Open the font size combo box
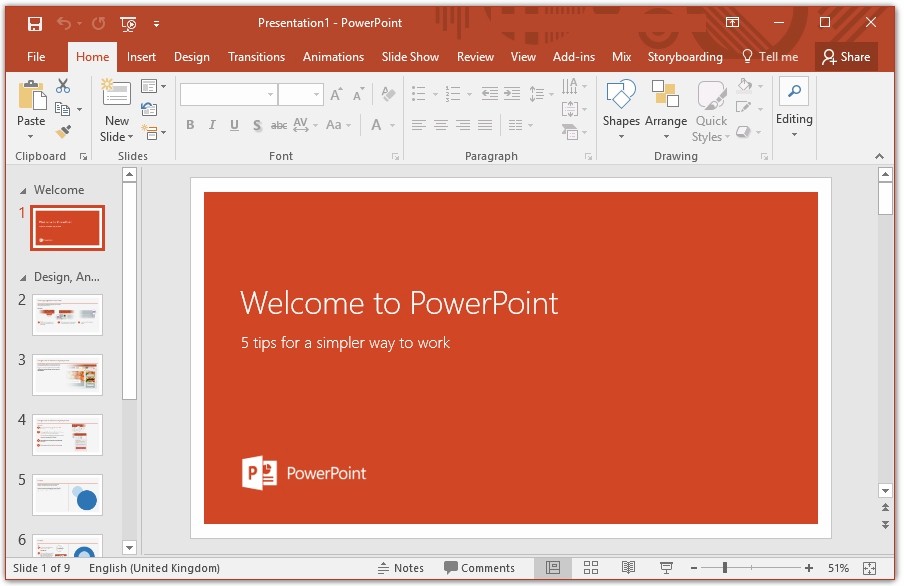 (300, 94)
